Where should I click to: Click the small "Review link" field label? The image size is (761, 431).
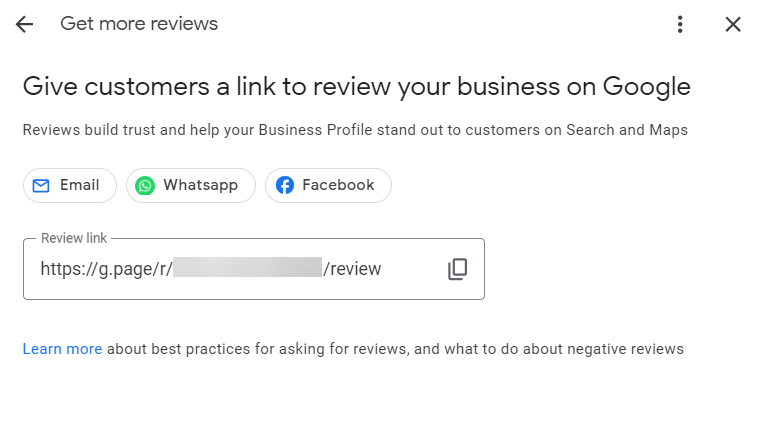click(74, 239)
